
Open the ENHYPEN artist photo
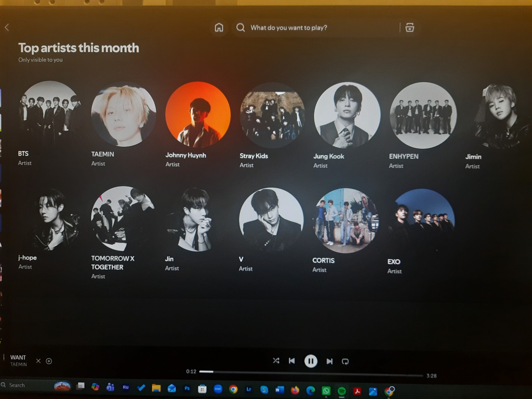[423, 115]
